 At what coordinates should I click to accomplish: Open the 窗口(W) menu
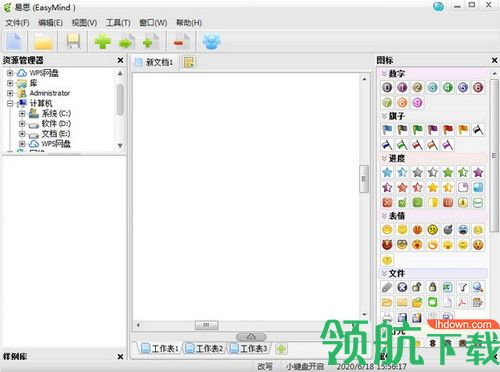[x=153, y=23]
